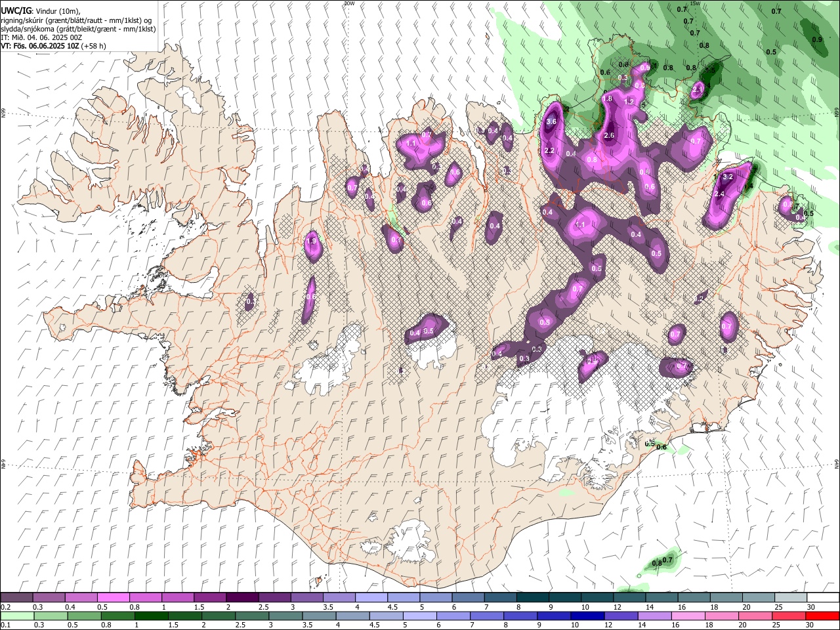Click the dark teal 8–9 swatch in top legend

tap(532, 598)
